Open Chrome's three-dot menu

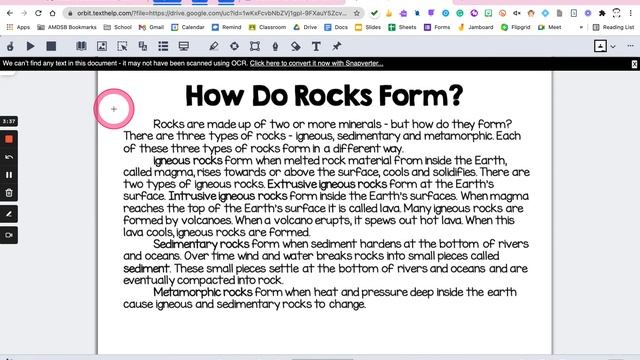click(631, 13)
